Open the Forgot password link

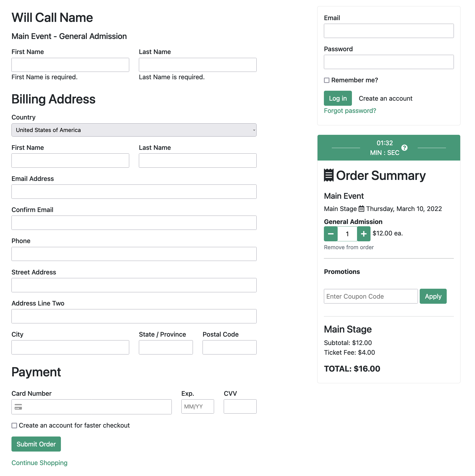coord(350,111)
